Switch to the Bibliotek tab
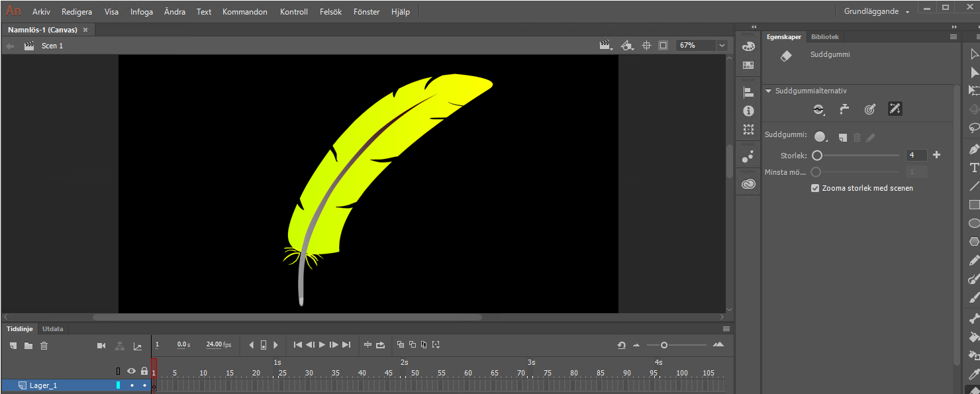 (x=824, y=37)
